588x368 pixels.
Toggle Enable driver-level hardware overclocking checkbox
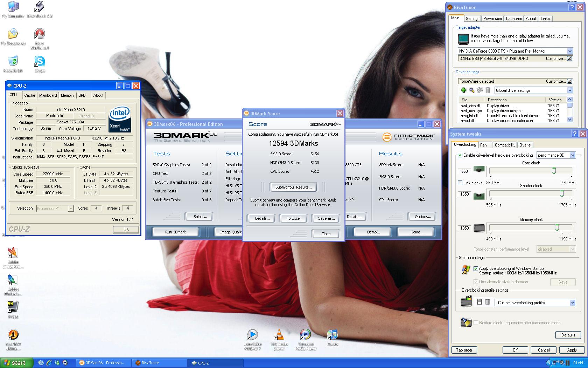tap(460, 155)
